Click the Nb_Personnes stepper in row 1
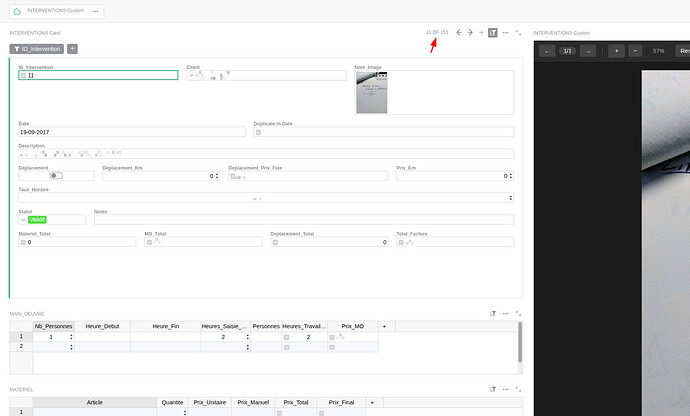Screen dimensions: 690x416 [x=71, y=337]
